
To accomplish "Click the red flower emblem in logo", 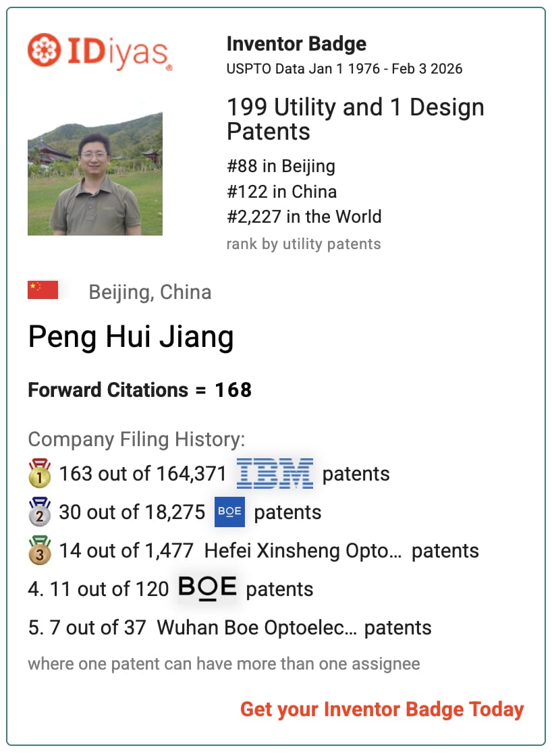I will pyautogui.click(x=44, y=50).
